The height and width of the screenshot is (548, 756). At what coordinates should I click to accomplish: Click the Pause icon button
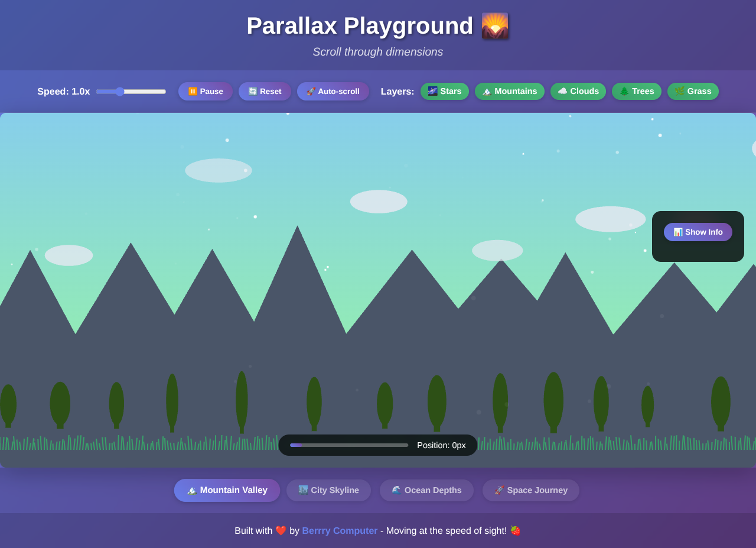[191, 91]
